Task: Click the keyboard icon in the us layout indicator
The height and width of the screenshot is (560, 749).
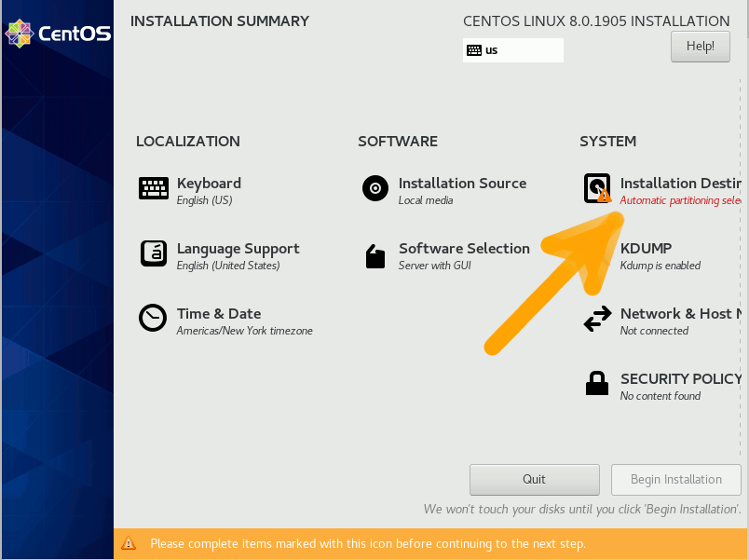Action: [x=474, y=50]
